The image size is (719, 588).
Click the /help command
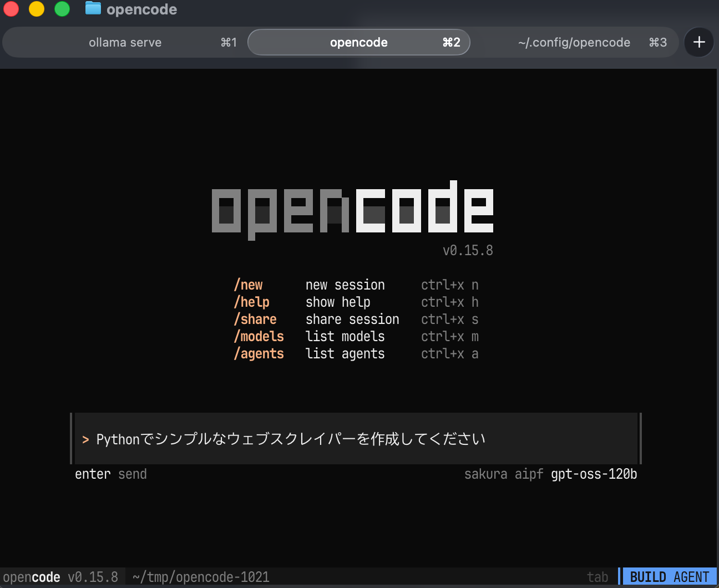(x=252, y=302)
